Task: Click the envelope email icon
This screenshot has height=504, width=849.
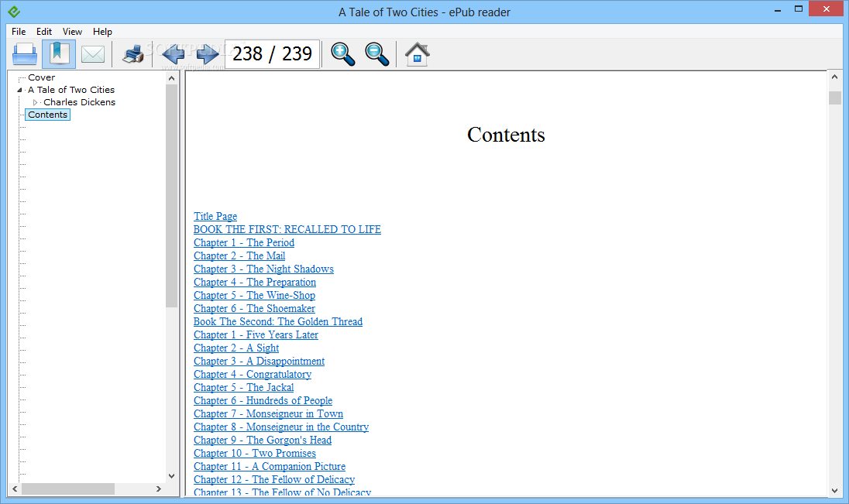Action: 93,54
